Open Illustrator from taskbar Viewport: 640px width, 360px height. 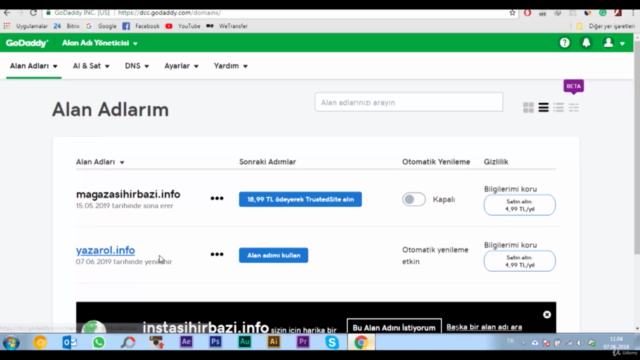(273, 342)
